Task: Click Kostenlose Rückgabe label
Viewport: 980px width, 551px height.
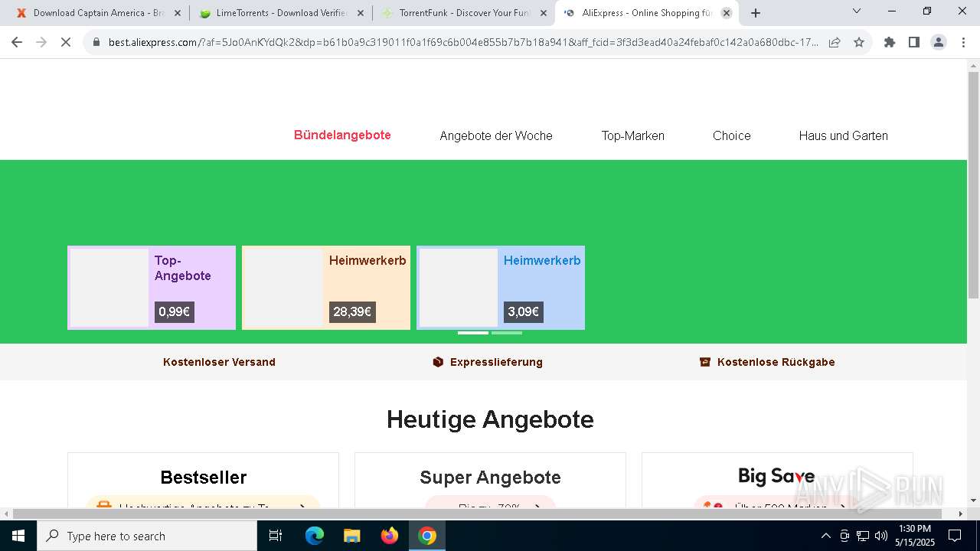Action: (x=776, y=362)
